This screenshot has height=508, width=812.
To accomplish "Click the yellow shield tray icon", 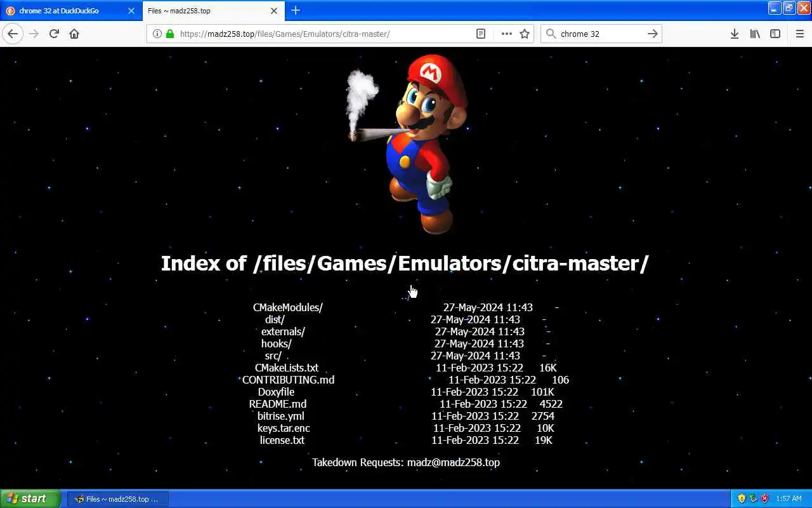I will point(742,499).
